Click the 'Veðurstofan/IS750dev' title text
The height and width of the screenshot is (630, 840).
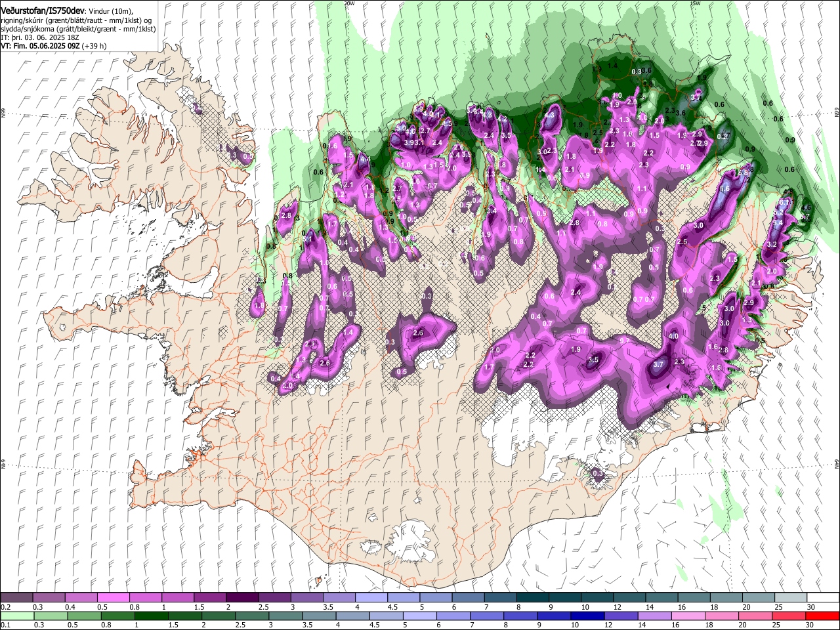pyautogui.click(x=43, y=11)
